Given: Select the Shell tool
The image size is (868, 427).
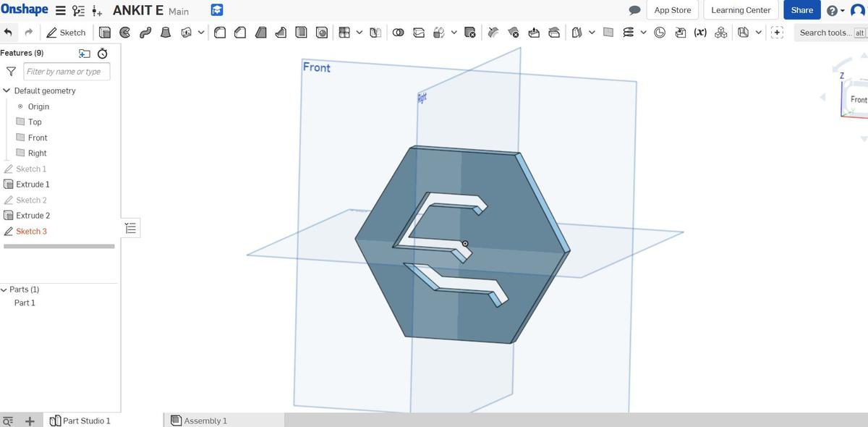Looking at the screenshot, I should point(302,33).
